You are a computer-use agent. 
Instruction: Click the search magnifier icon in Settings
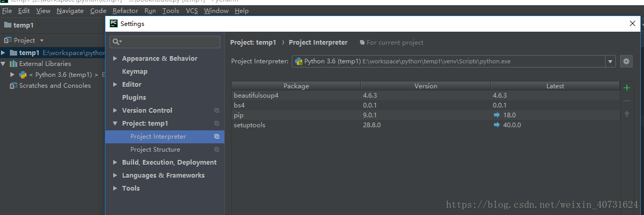(x=117, y=42)
